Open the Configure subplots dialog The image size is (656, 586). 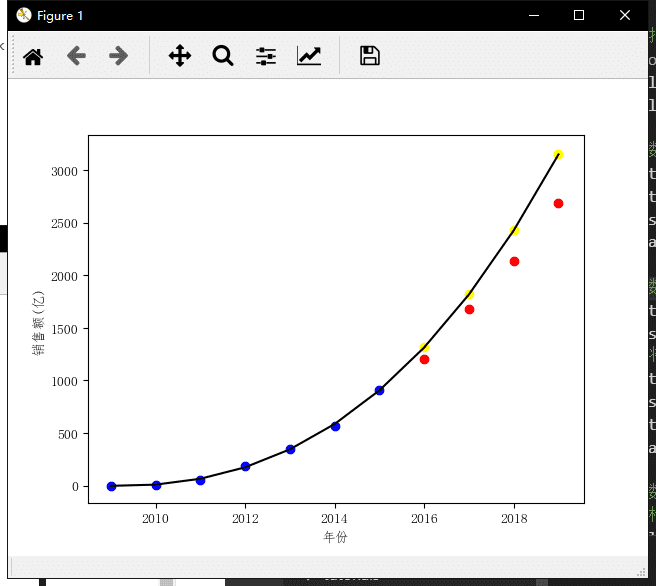coord(266,56)
